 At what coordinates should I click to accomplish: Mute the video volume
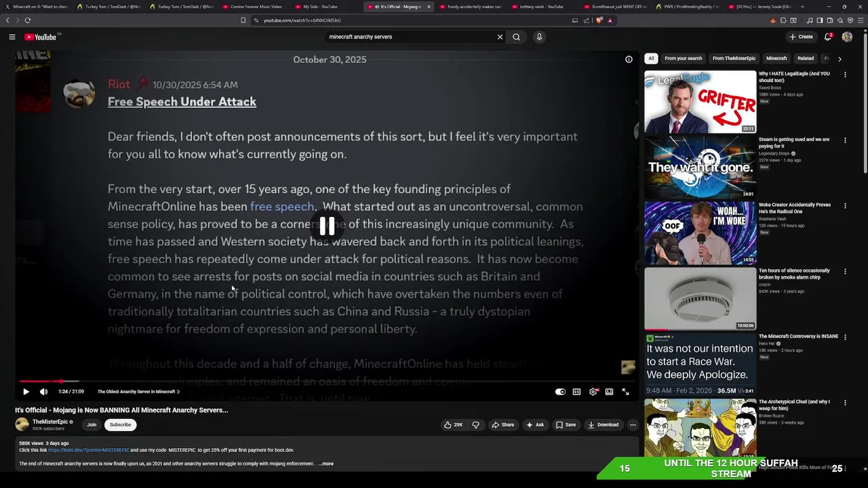click(43, 392)
